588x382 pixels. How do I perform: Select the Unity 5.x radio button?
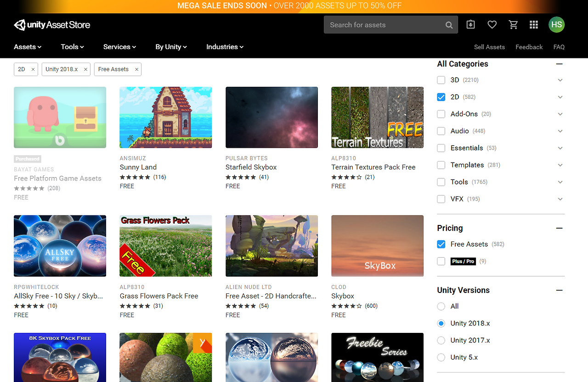point(441,357)
